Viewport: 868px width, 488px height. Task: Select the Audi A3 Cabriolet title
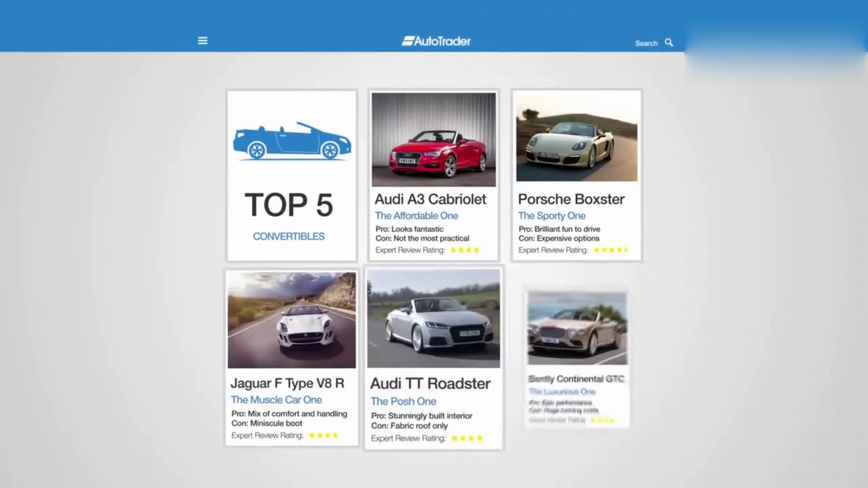[x=430, y=199]
